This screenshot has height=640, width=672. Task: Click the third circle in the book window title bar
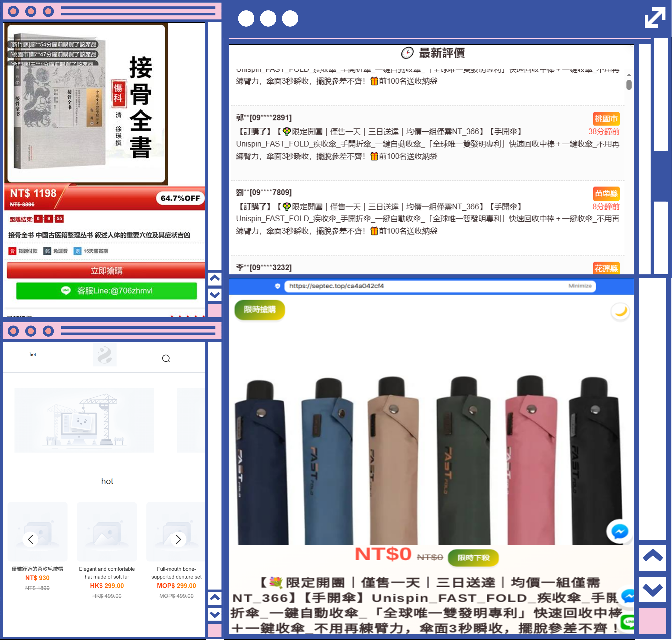(x=48, y=11)
